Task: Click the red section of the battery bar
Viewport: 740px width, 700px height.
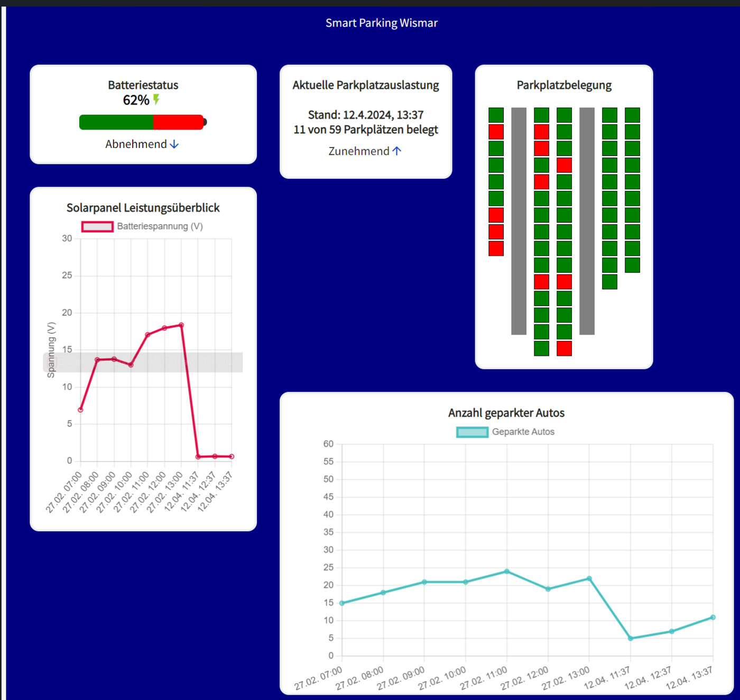Action: point(178,122)
